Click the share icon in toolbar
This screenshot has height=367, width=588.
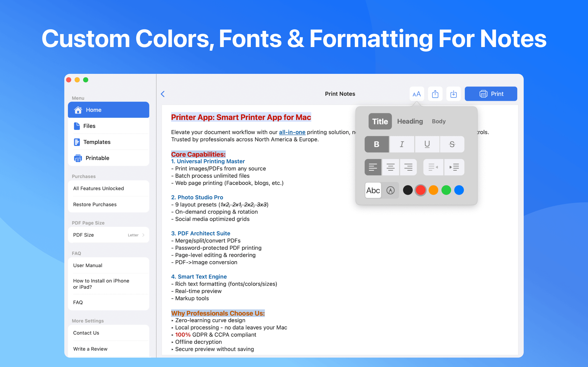tap(435, 94)
